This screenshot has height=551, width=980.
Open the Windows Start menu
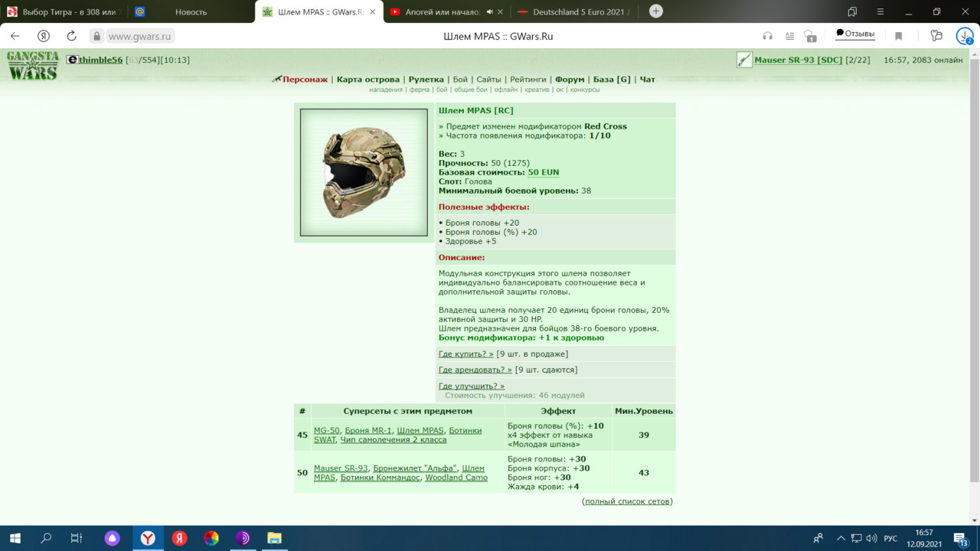click(x=15, y=539)
